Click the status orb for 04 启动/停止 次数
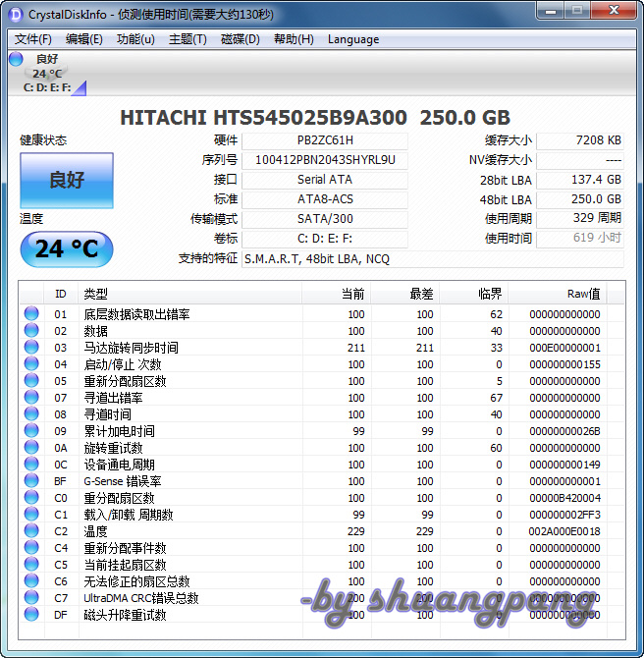The height and width of the screenshot is (658, 644). pyautogui.click(x=31, y=363)
